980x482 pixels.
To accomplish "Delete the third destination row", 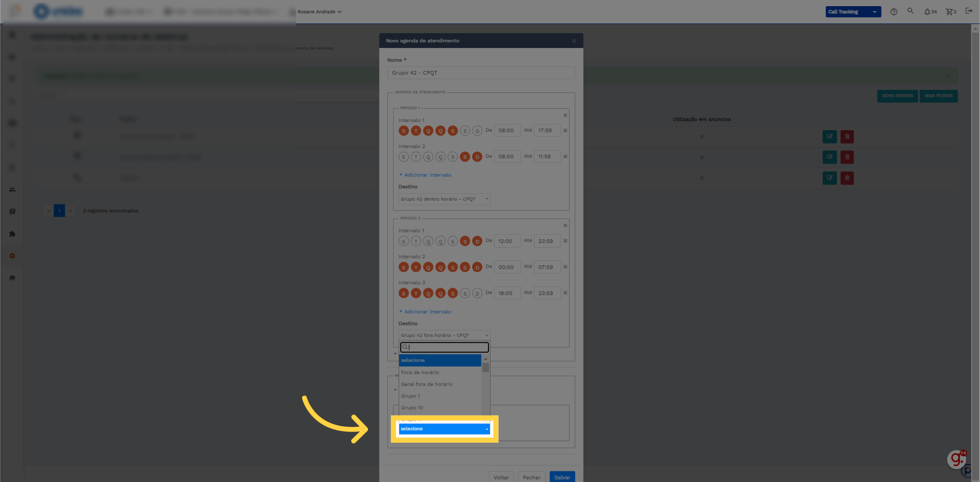I will (847, 178).
